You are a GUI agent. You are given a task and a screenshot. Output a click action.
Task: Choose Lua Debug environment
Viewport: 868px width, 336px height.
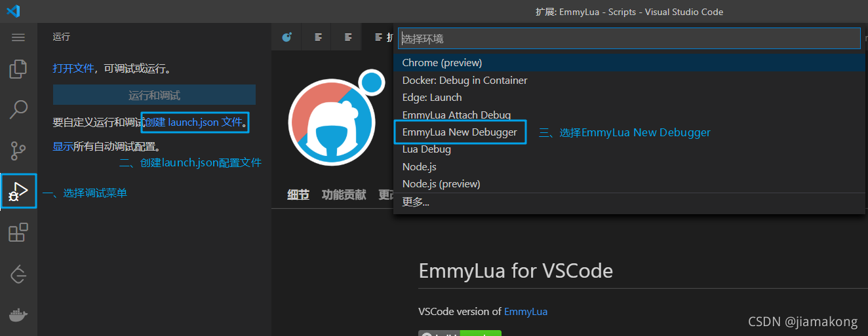pos(629,149)
